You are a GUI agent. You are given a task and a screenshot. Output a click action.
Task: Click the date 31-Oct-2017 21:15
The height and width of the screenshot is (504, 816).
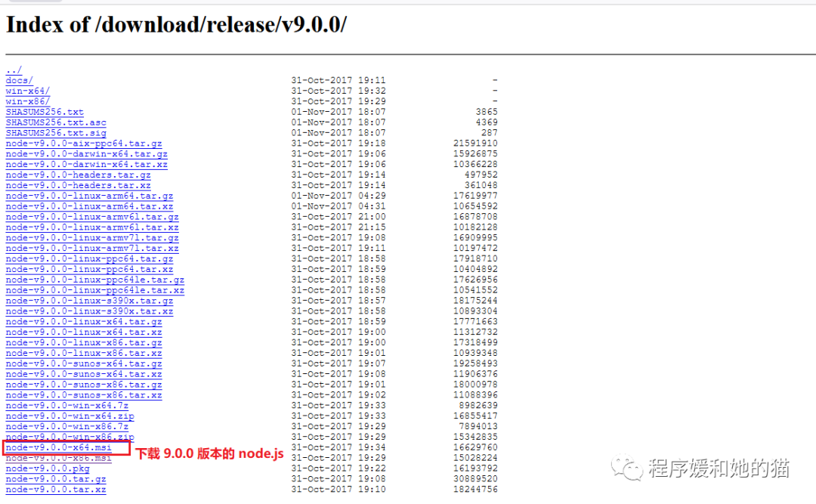tap(338, 227)
